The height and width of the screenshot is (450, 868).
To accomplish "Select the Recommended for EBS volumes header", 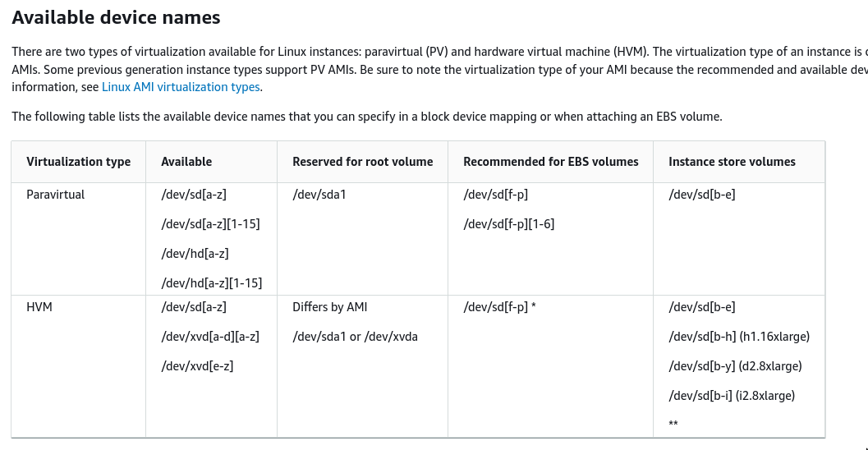I will pyautogui.click(x=550, y=162).
